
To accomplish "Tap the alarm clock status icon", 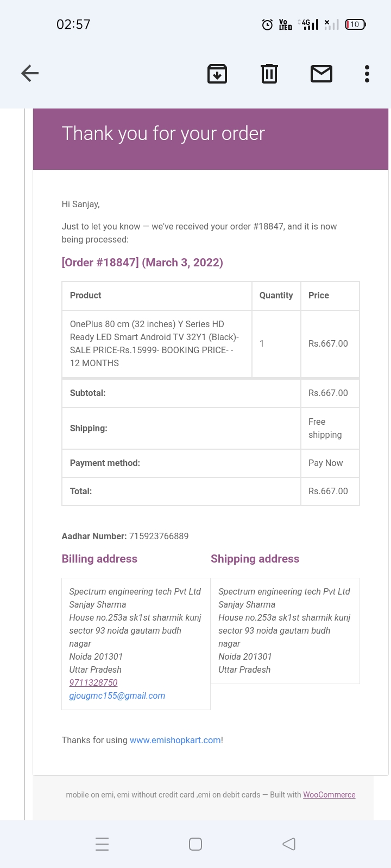I will (x=267, y=24).
